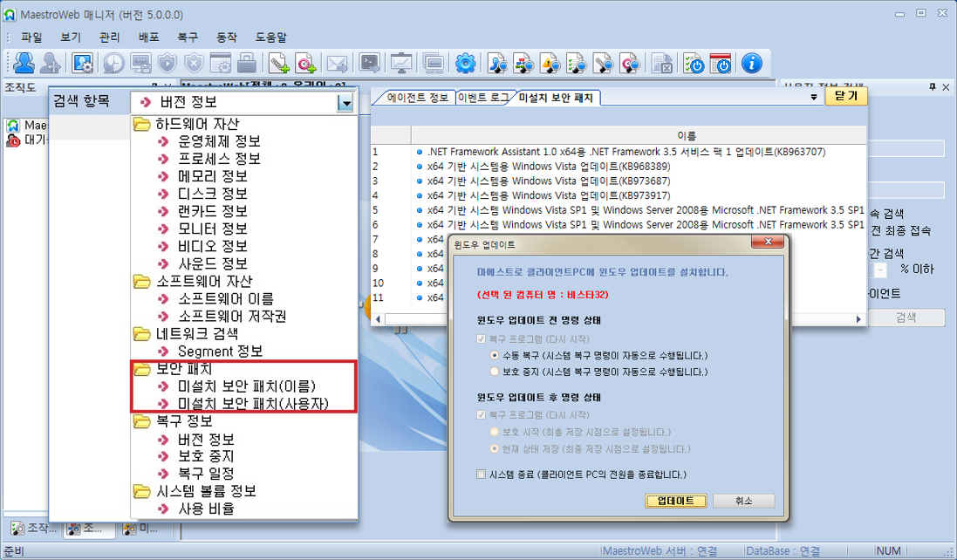
Task: Open the 배포 menu
Action: coord(148,38)
